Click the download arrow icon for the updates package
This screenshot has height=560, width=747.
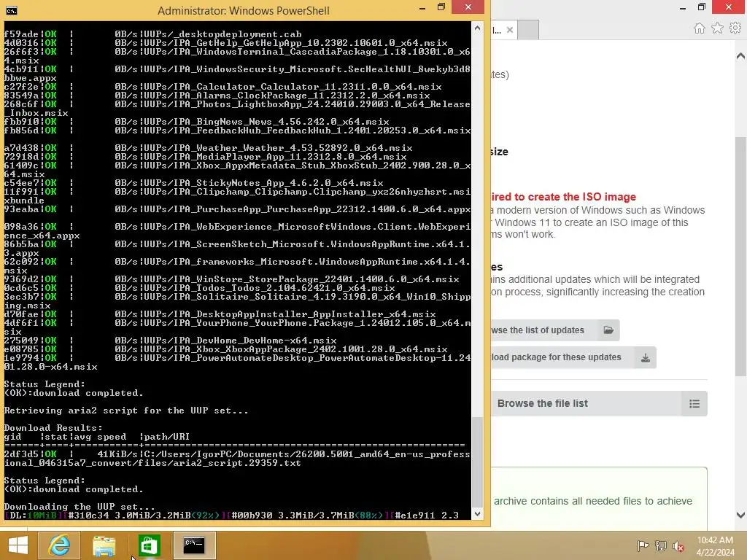[645, 357]
